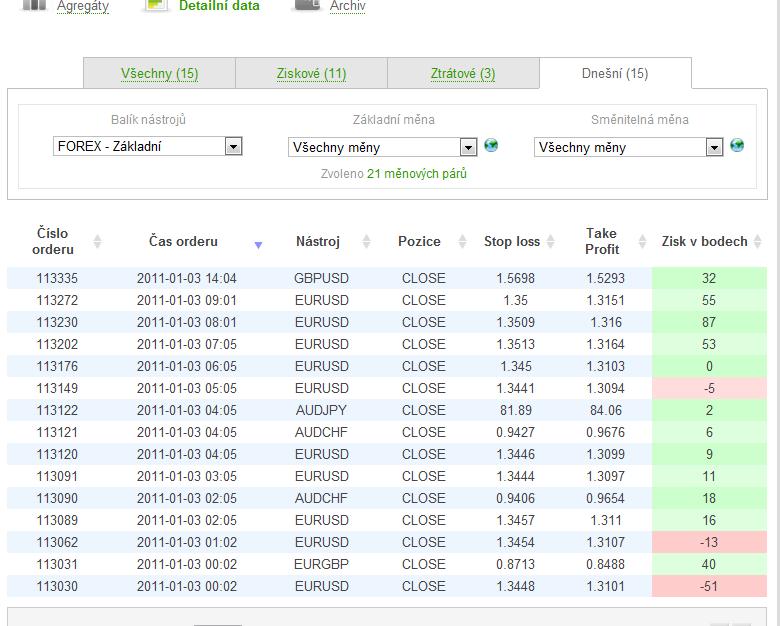This screenshot has height=626, width=780.
Task: Click stop loss value 1.5698
Action: [515, 278]
